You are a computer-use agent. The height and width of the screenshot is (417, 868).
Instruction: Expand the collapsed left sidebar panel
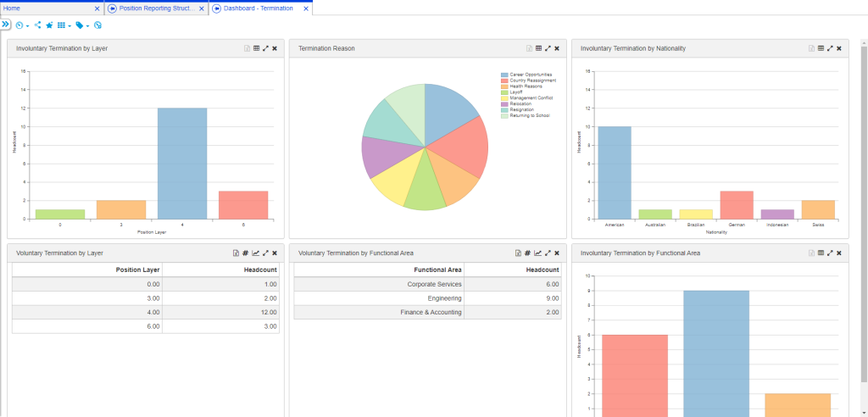coord(5,25)
